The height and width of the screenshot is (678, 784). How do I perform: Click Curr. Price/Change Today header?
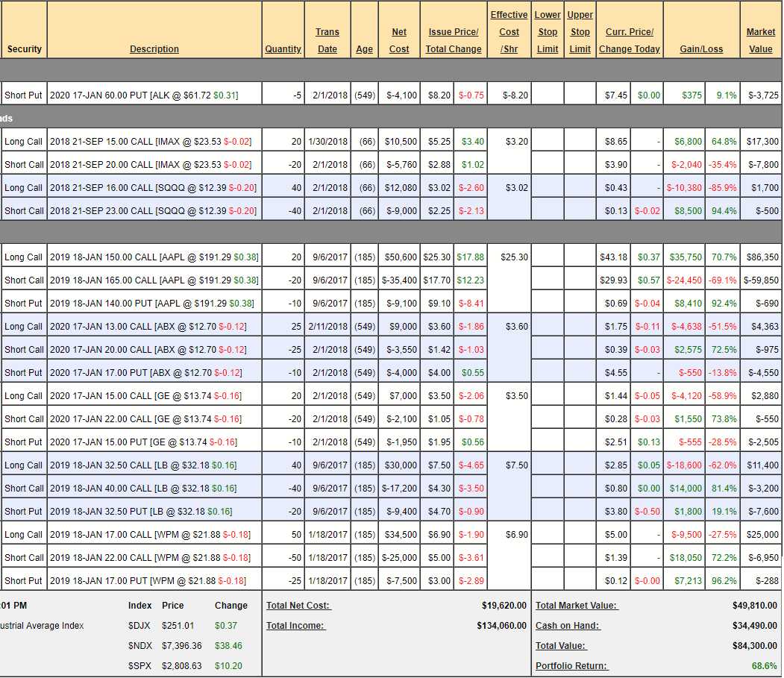coord(629,41)
